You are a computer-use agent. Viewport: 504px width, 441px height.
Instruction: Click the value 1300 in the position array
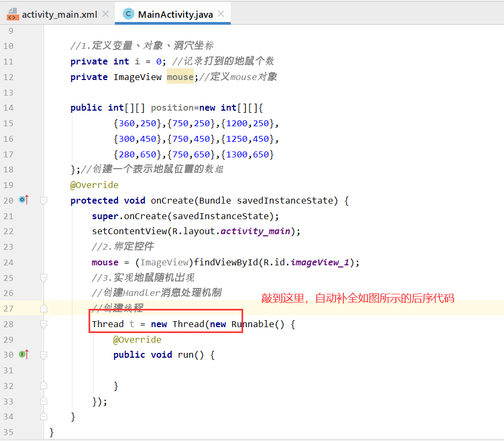click(x=237, y=154)
